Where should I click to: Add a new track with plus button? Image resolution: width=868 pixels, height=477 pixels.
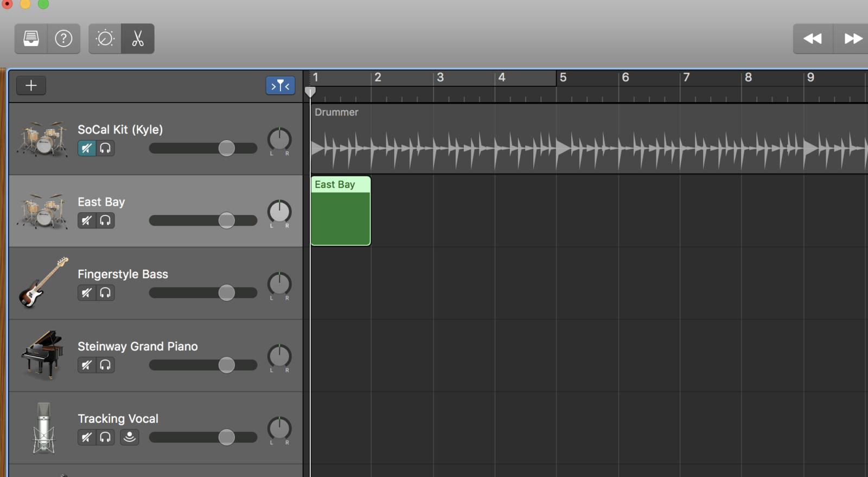pyautogui.click(x=31, y=85)
